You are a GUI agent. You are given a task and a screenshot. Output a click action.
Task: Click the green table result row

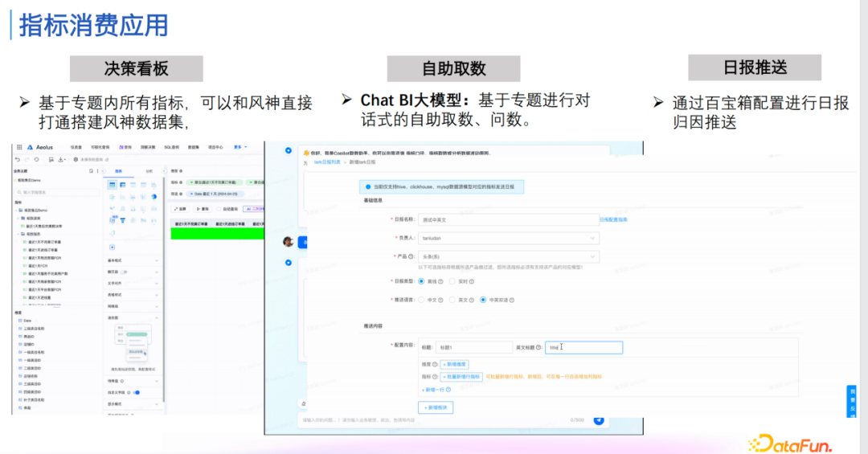218,234
